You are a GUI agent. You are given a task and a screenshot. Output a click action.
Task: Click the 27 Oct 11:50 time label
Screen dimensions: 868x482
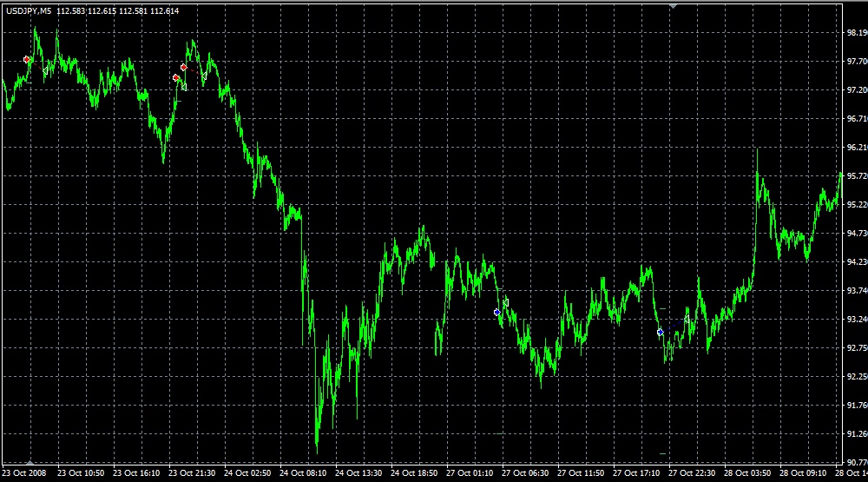[582, 474]
